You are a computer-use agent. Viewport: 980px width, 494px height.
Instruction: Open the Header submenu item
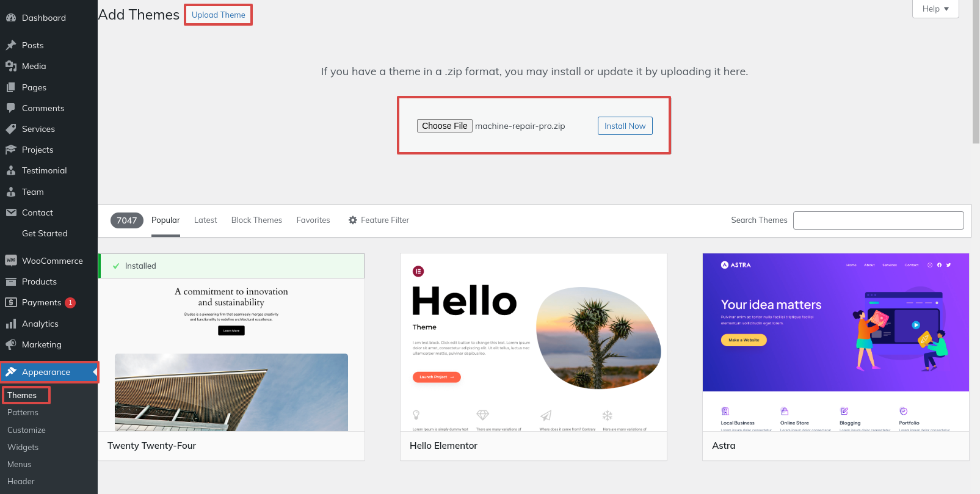click(x=21, y=481)
